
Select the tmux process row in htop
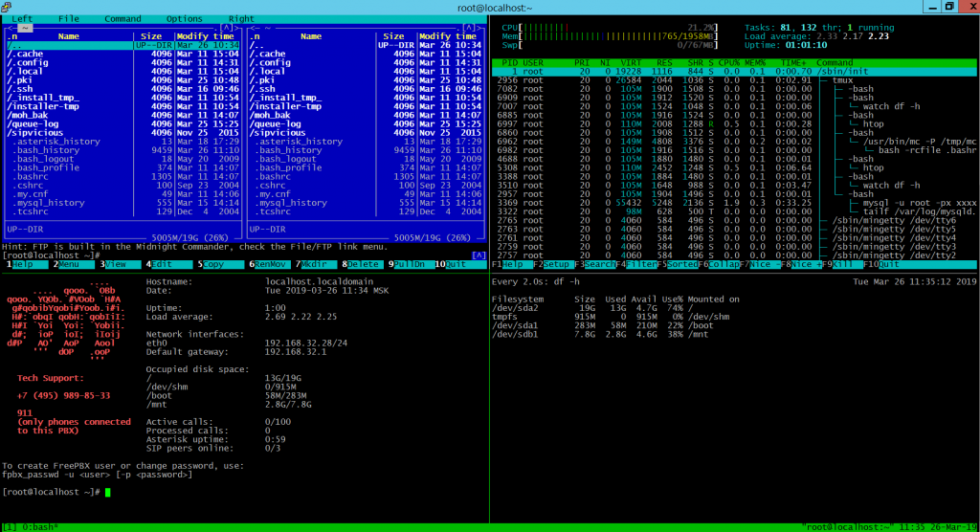point(843,80)
